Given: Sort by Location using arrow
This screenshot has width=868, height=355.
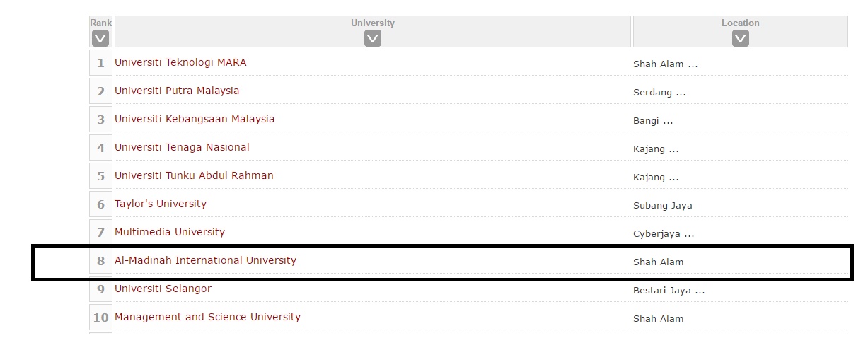Looking at the screenshot, I should click(x=740, y=39).
